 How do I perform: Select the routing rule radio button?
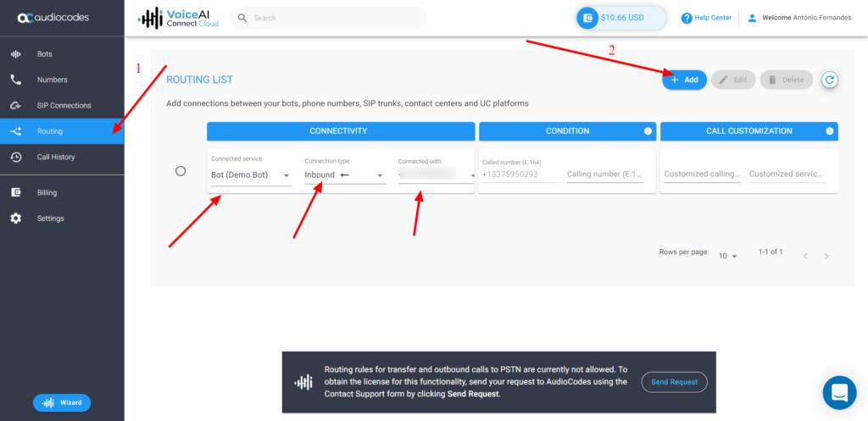tap(181, 171)
